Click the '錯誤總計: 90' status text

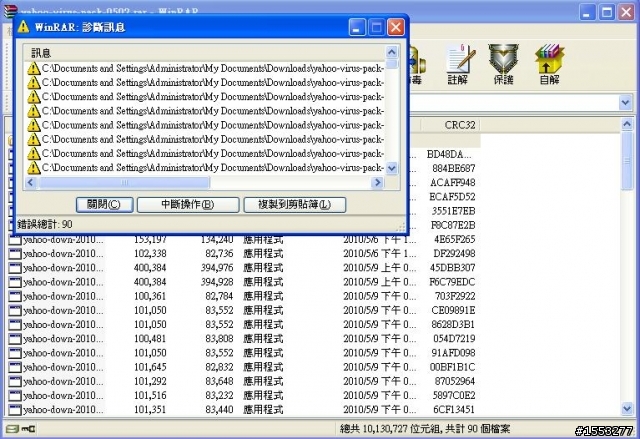[45, 224]
